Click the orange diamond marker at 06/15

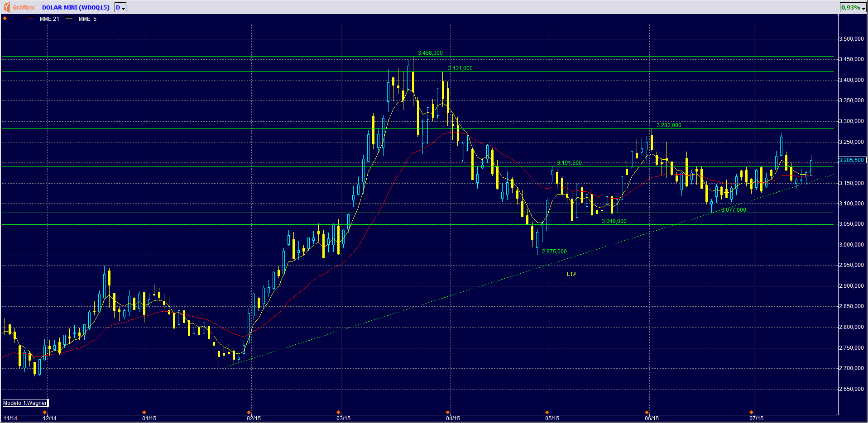tap(647, 412)
